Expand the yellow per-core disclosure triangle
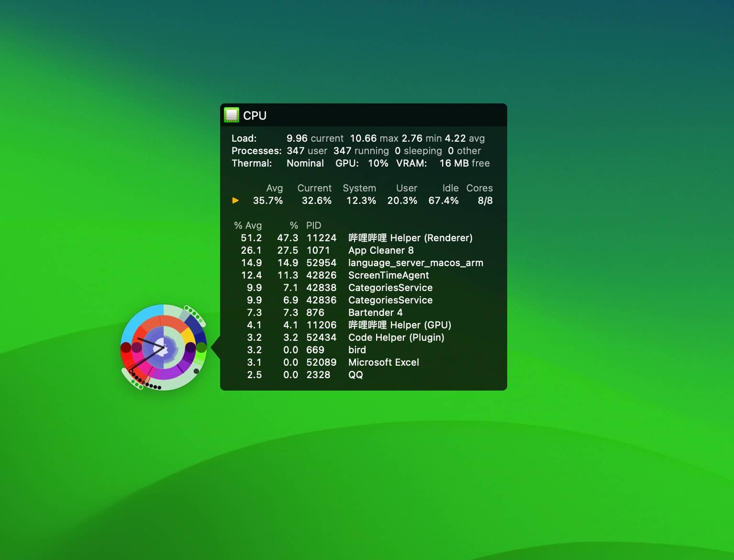 tap(235, 201)
